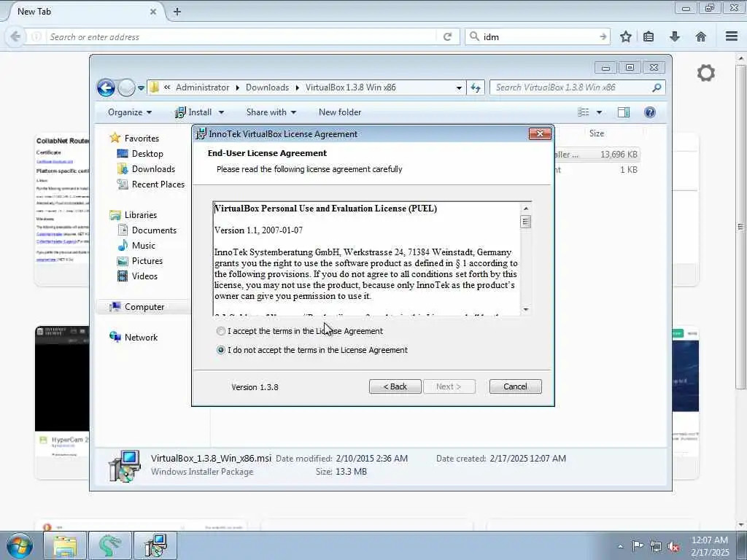Show hidden system tray icons
The image size is (747, 560).
[620, 547]
